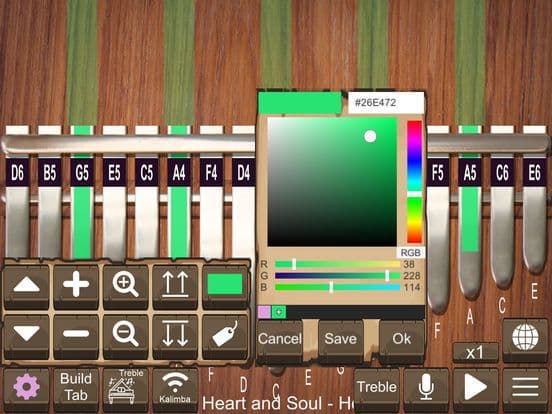Image resolution: width=552 pixels, height=414 pixels.
Task: Confirm color with the Ok button
Action: tap(402, 341)
